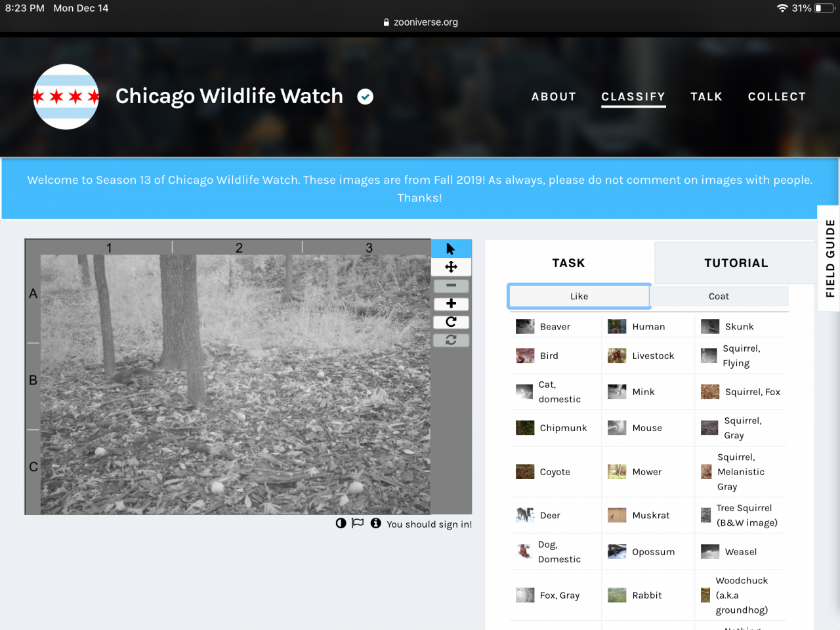Choose Tree Squirrel (B&W image) option

741,515
